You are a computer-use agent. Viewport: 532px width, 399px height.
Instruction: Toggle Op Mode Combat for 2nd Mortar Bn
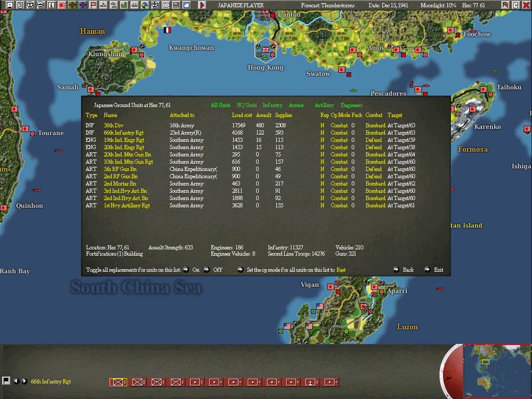click(x=339, y=183)
